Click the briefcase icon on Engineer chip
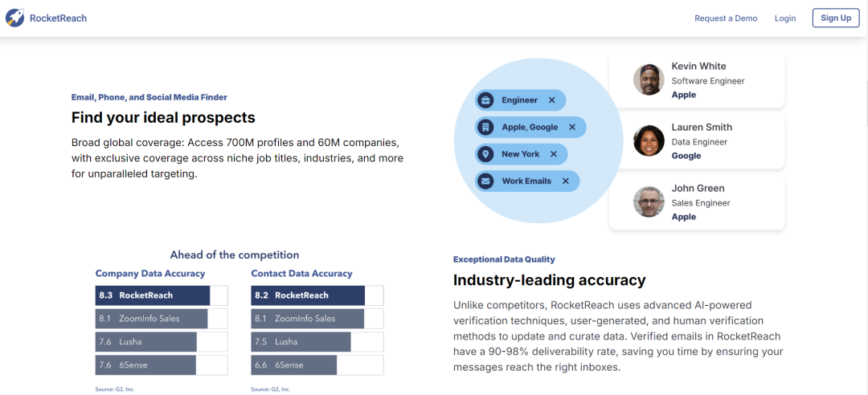Image resolution: width=868 pixels, height=395 pixels. pyautogui.click(x=485, y=100)
